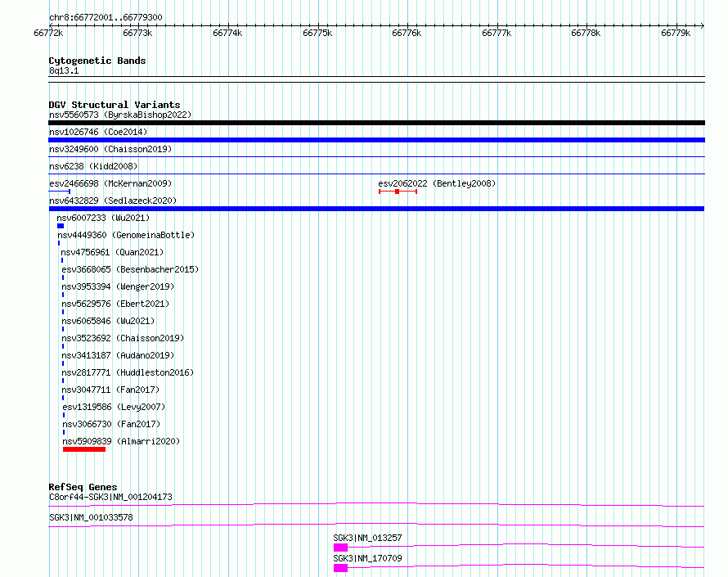Open the nsv1026746 (Coe2014) variant label

click(98, 132)
